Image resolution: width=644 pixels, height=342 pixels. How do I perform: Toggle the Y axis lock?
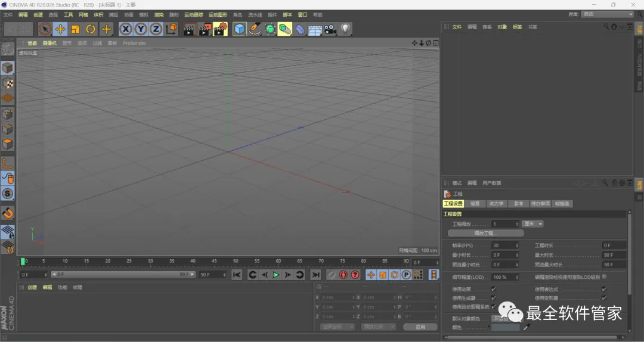coord(141,29)
